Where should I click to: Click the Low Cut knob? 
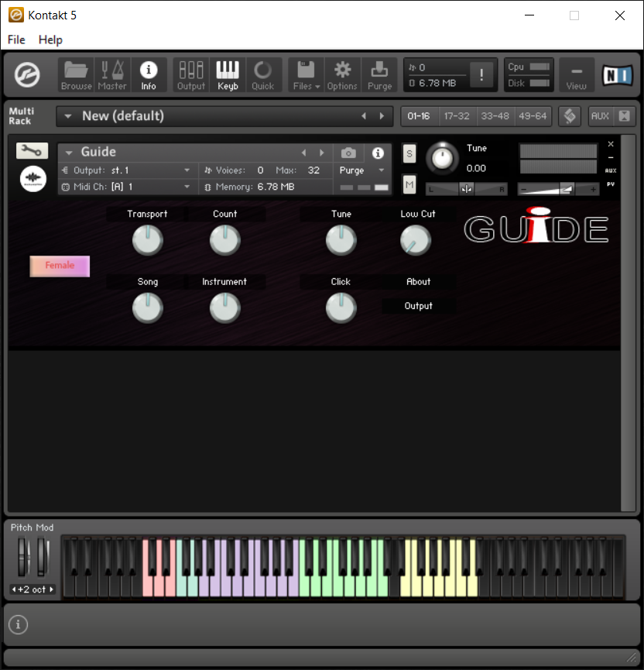click(416, 241)
